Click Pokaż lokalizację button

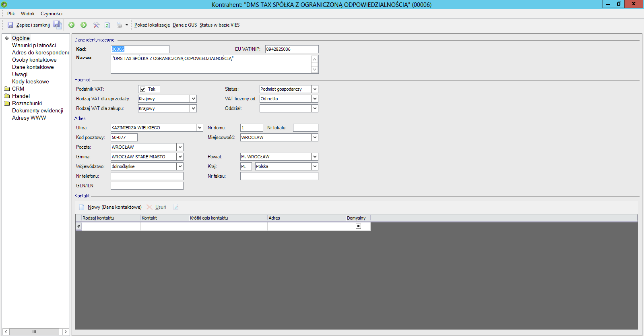[x=152, y=25]
